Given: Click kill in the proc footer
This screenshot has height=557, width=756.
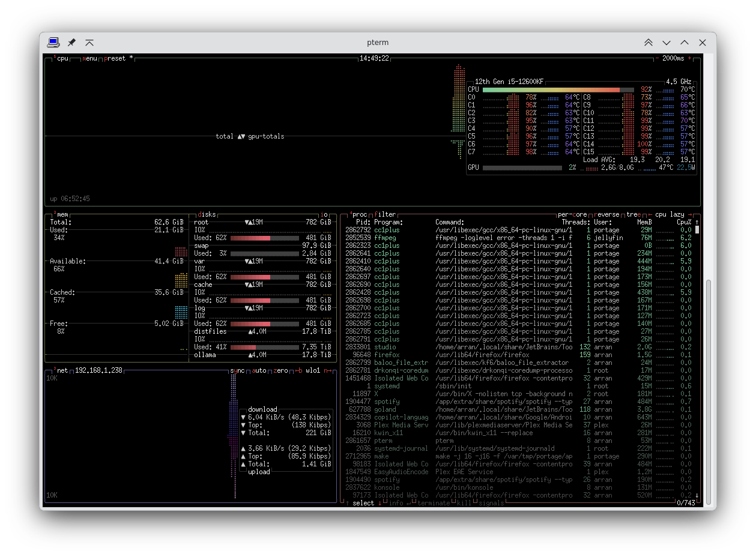Looking at the screenshot, I should 464,503.
